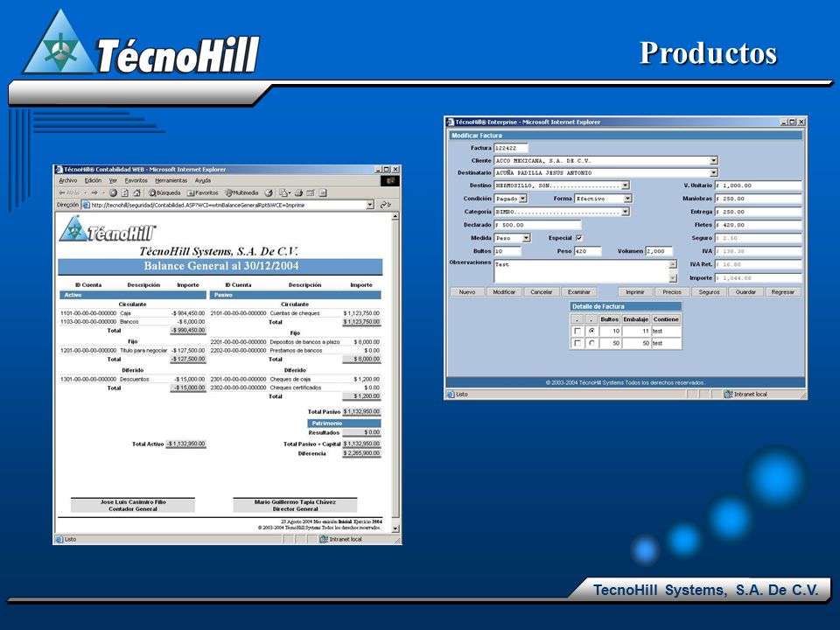Expand the Destino dropdown HERMOSILLO, SON
The height and width of the screenshot is (630, 840).
tap(625, 185)
